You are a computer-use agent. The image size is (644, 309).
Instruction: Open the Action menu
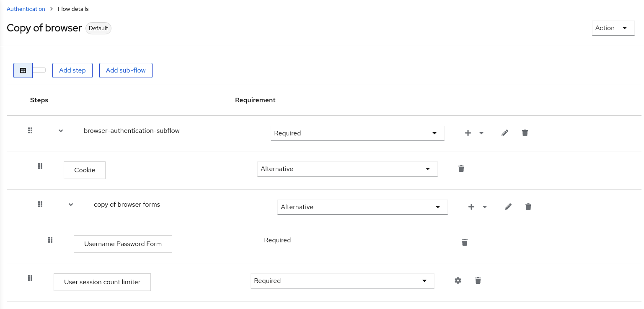[x=613, y=28]
